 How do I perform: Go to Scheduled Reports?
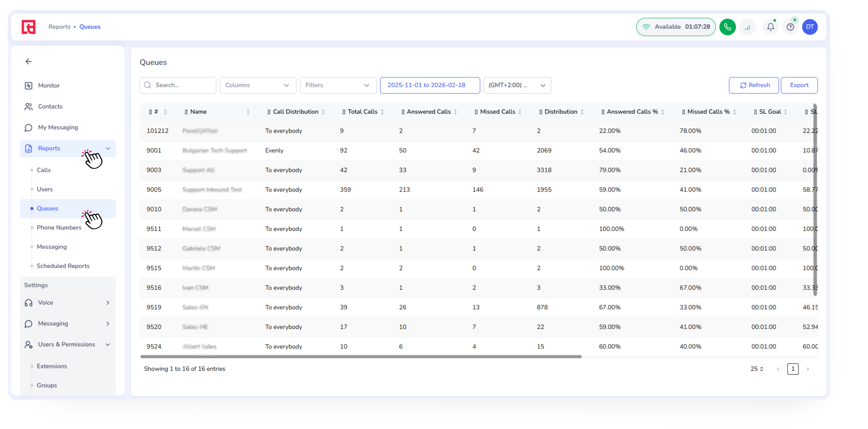tap(63, 266)
